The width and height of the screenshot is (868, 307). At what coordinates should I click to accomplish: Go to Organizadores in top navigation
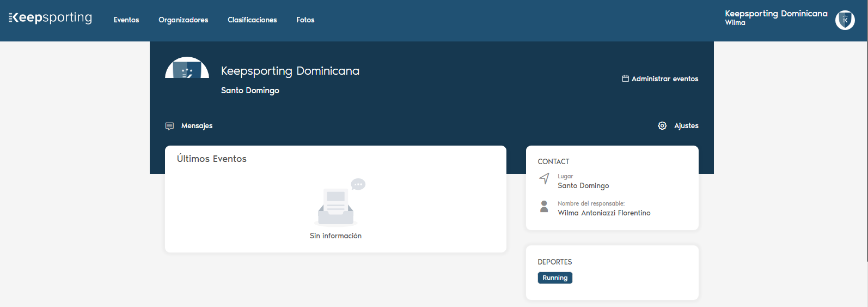(183, 20)
